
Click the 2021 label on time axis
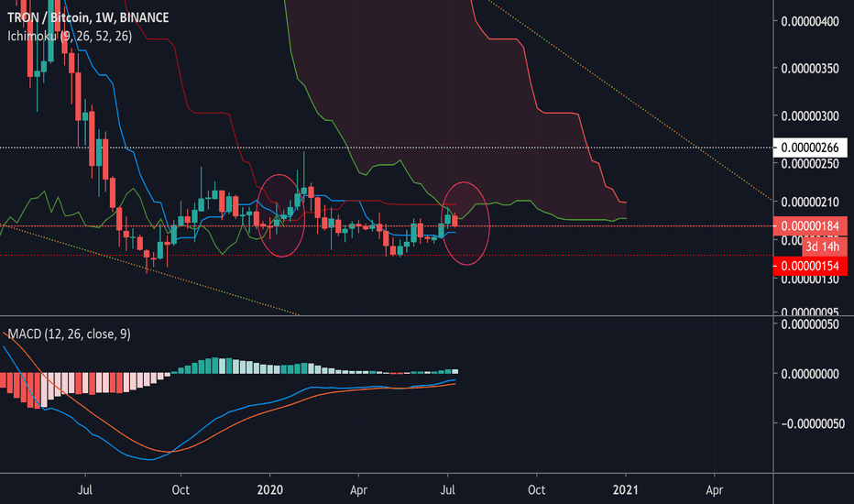[625, 490]
